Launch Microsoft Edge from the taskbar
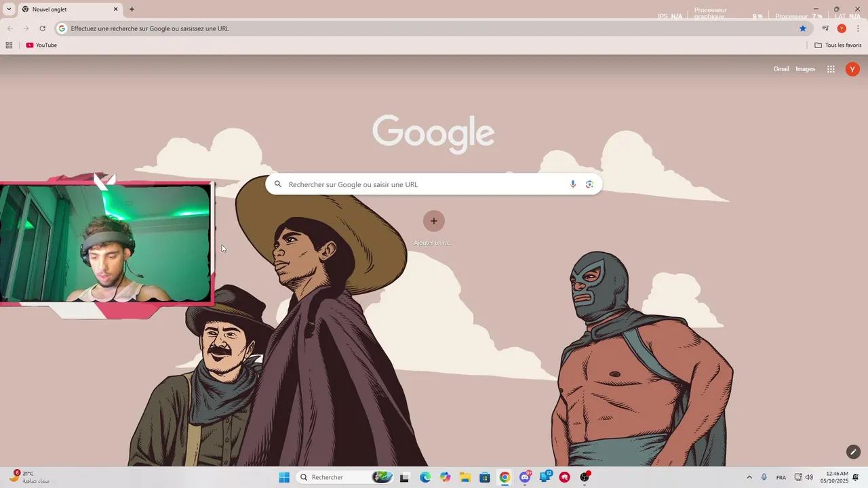 (425, 477)
